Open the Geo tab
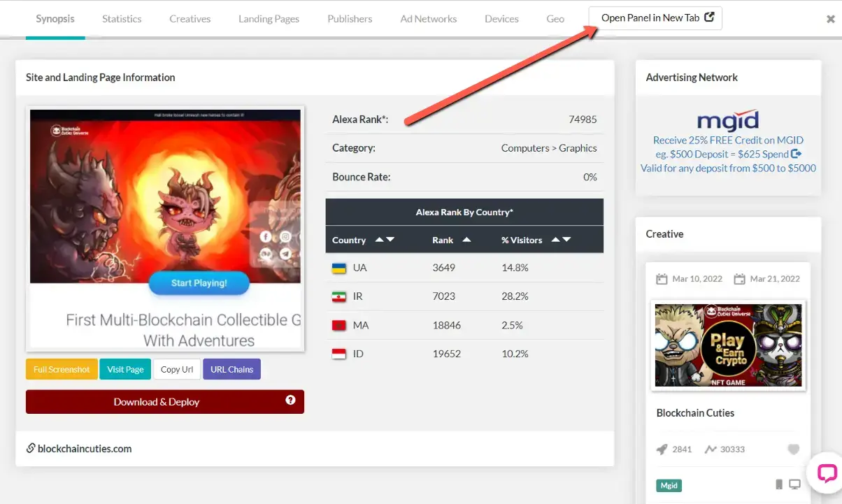The height and width of the screenshot is (504, 842). pos(555,19)
